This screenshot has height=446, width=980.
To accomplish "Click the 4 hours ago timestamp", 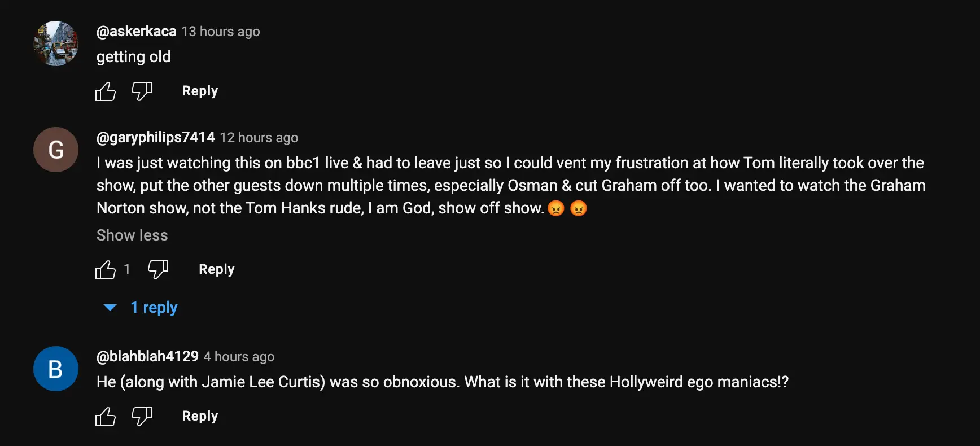I will click(239, 356).
